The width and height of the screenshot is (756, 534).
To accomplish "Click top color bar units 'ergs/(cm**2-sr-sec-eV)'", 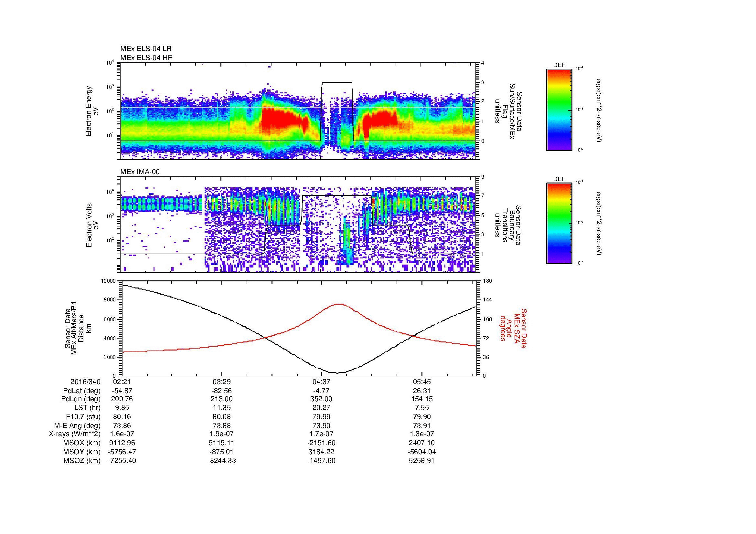I will [599, 110].
